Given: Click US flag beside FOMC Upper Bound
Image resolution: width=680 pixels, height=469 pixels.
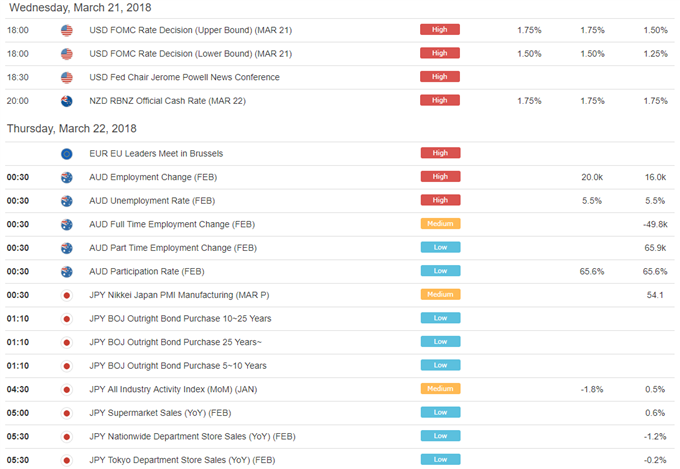Looking at the screenshot, I should click(x=67, y=31).
